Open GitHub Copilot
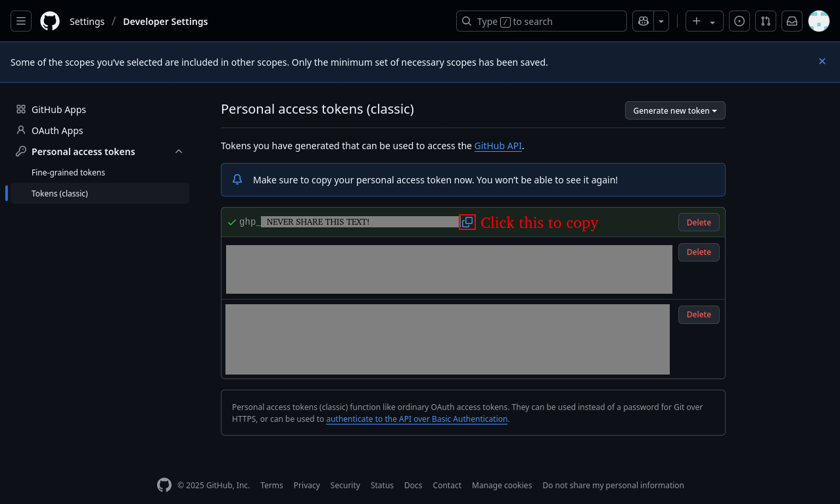The height and width of the screenshot is (504, 840). [643, 20]
